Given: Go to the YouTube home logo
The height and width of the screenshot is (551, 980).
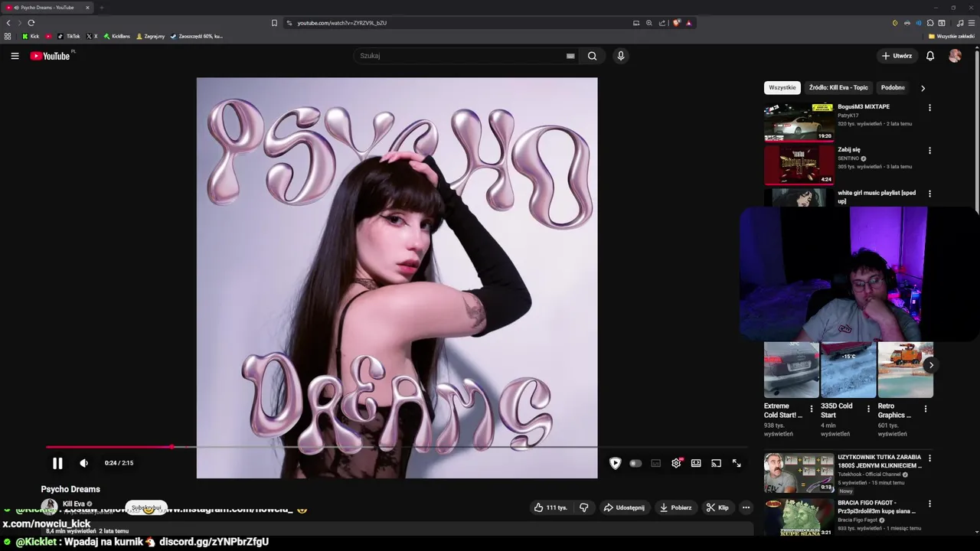Looking at the screenshot, I should pyautogui.click(x=50, y=56).
